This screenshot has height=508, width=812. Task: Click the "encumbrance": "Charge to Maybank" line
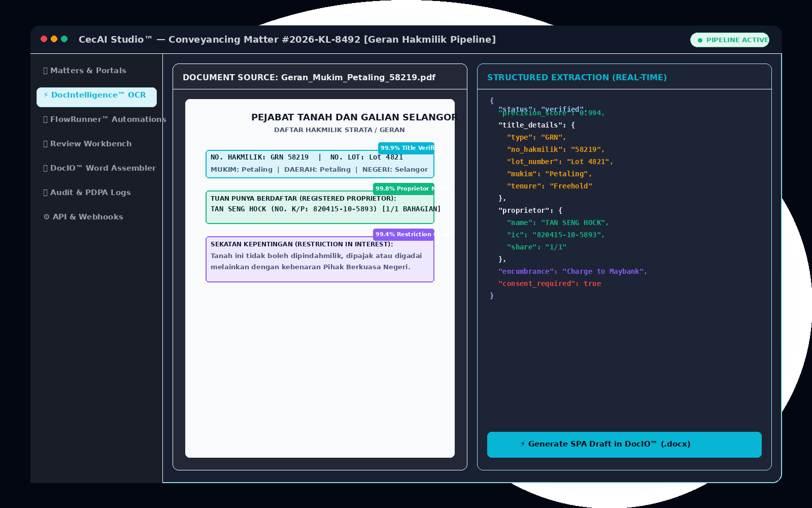(573, 271)
